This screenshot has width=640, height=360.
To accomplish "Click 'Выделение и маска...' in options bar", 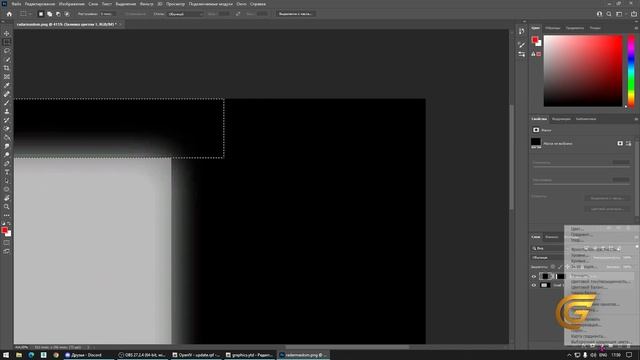I will click(x=295, y=14).
